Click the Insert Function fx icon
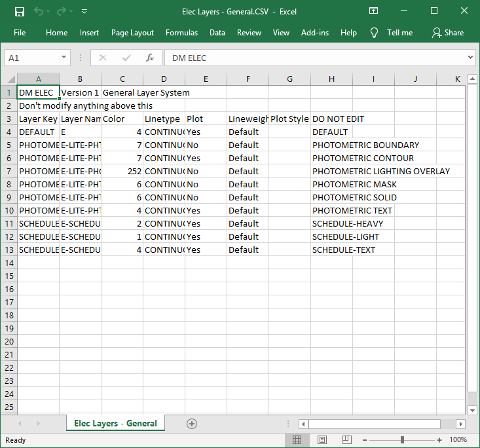The image size is (480, 448). point(150,58)
